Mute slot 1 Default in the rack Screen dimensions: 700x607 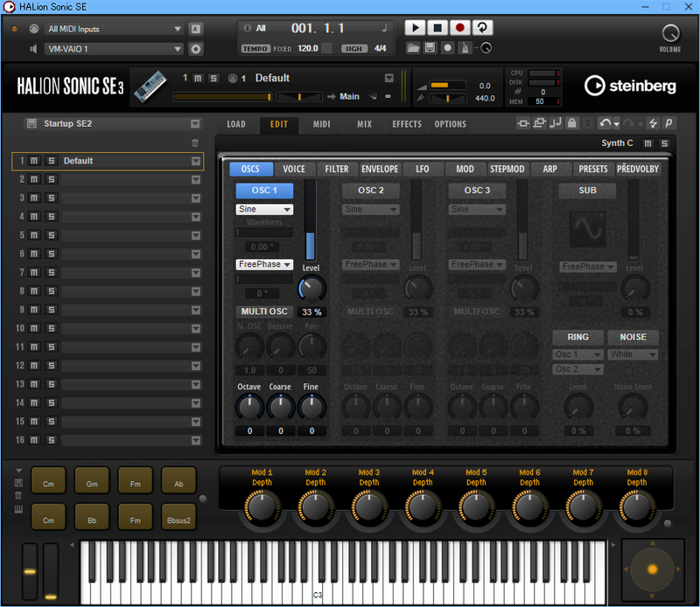34,161
